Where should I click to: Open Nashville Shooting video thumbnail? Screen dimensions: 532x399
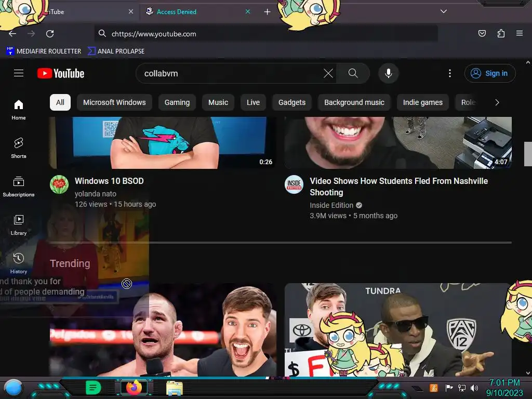click(x=398, y=142)
